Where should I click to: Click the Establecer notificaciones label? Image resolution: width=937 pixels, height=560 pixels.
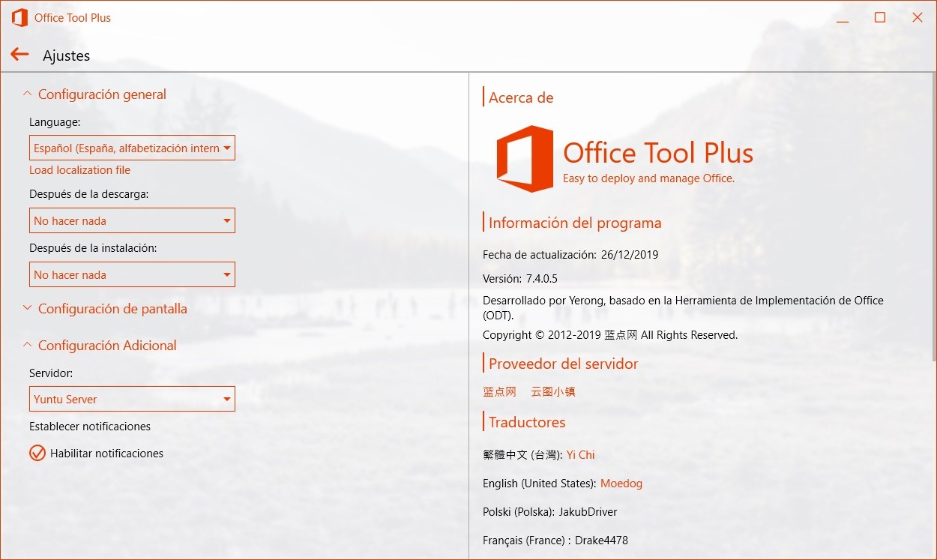[x=90, y=427]
